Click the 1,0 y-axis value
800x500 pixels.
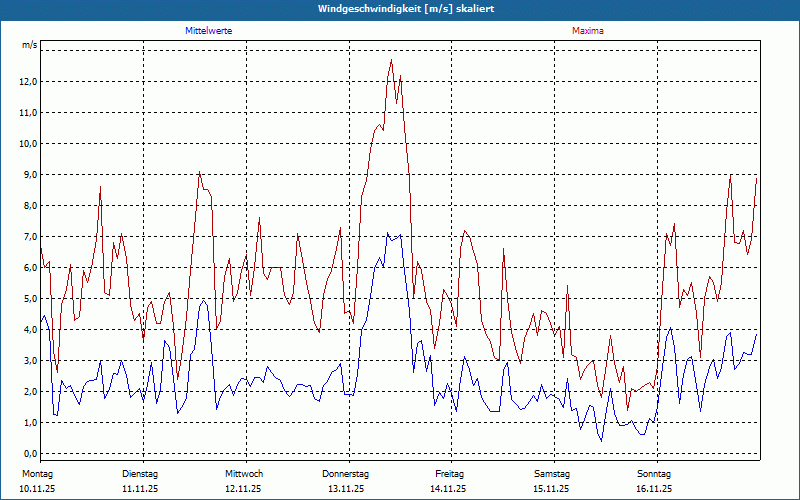[31, 422]
